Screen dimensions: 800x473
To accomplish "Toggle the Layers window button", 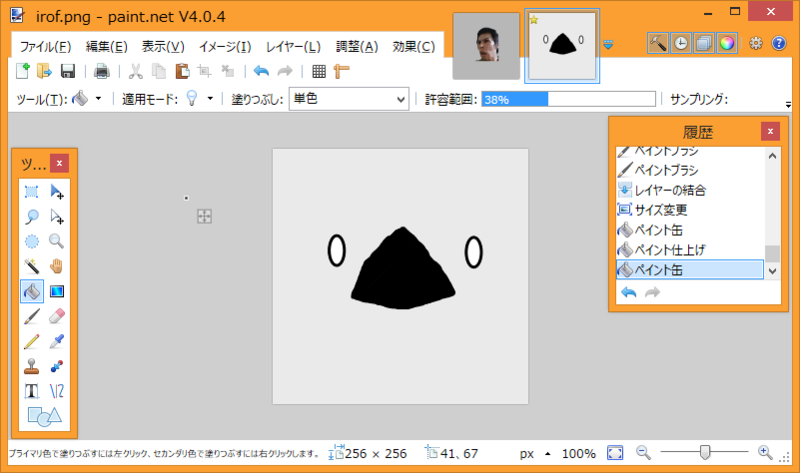I will click(704, 43).
